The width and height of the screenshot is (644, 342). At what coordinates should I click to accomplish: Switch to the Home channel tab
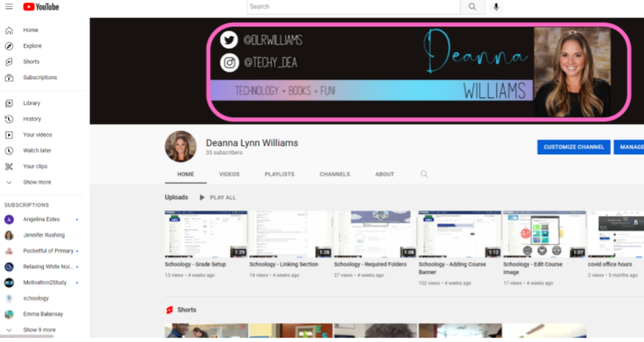(x=185, y=174)
